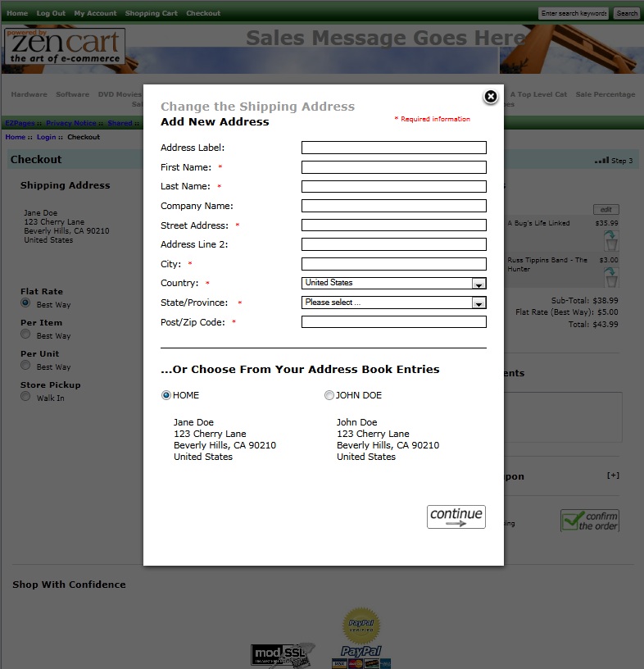Click the edit button above cart items

(x=605, y=210)
